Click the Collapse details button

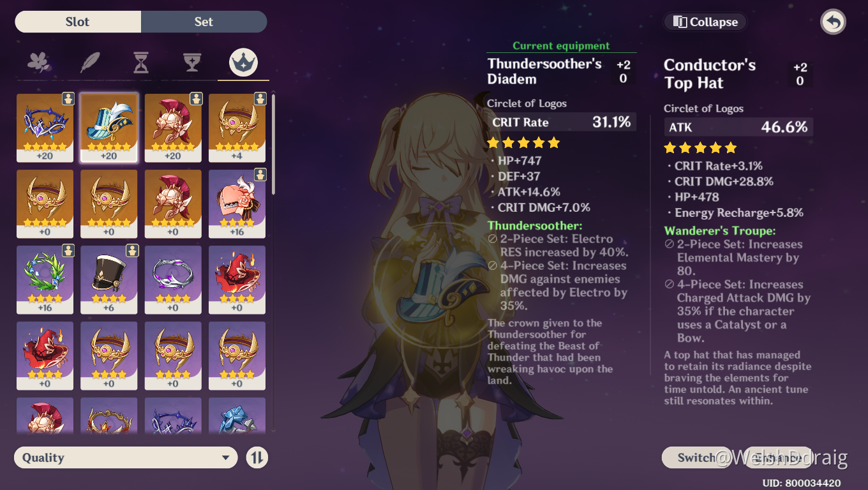coord(706,22)
